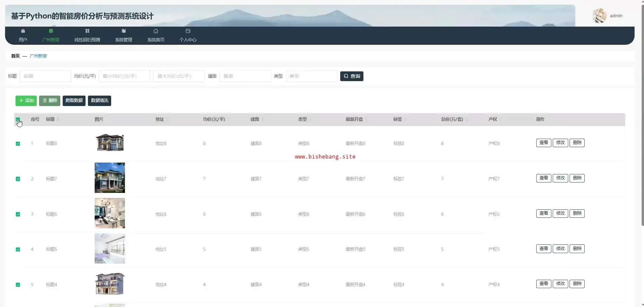The height and width of the screenshot is (307, 644).
Task: Toggle the select-all checkbox in table header
Action: (x=18, y=120)
